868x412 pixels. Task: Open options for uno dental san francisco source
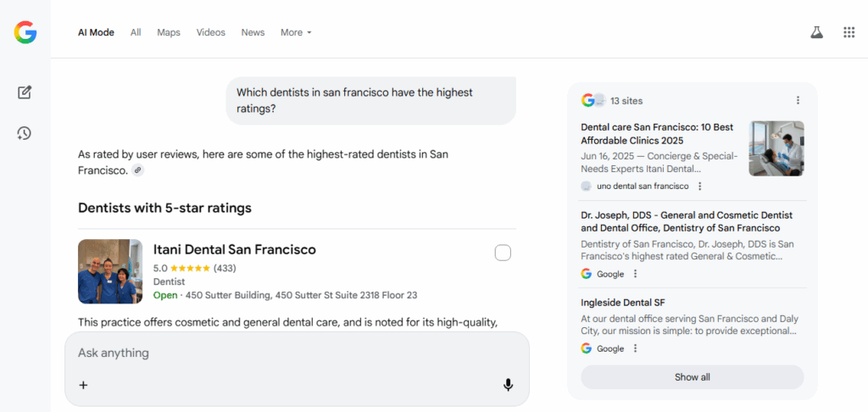coord(699,187)
